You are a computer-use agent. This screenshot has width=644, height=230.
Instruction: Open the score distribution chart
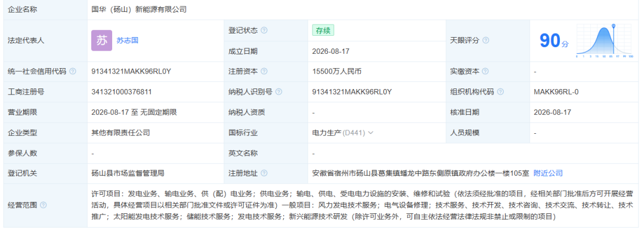[x=603, y=40]
